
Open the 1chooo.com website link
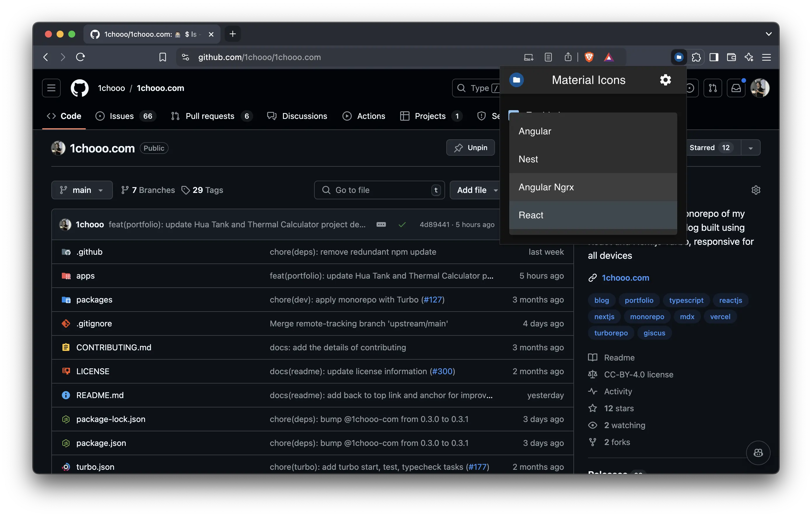[625, 278]
